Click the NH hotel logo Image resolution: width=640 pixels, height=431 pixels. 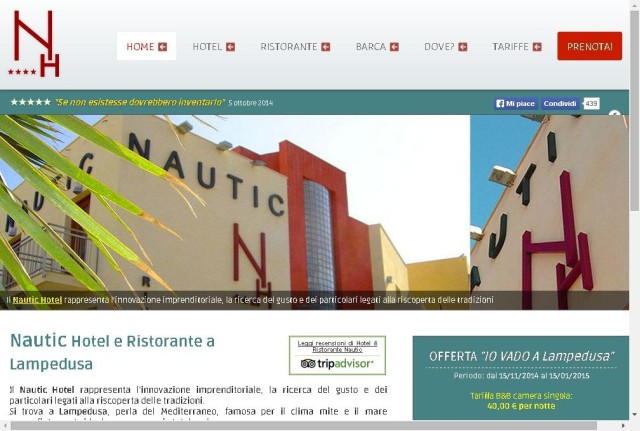pyautogui.click(x=34, y=43)
